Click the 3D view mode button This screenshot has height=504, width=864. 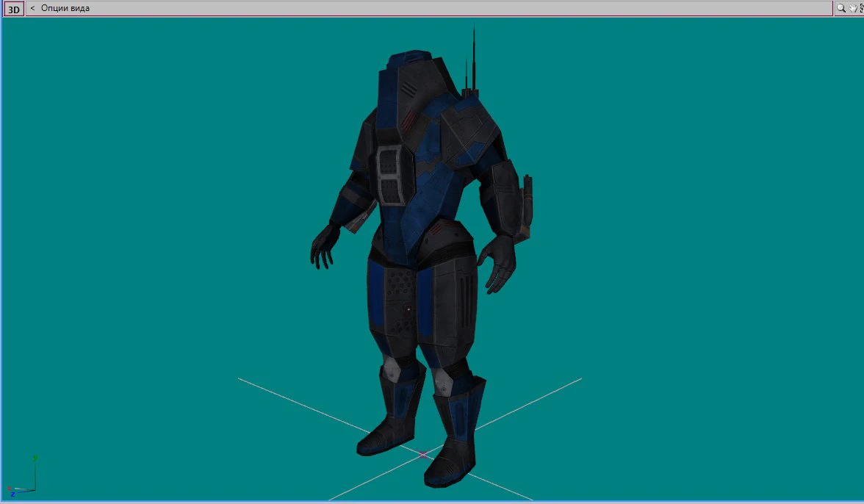pos(14,9)
